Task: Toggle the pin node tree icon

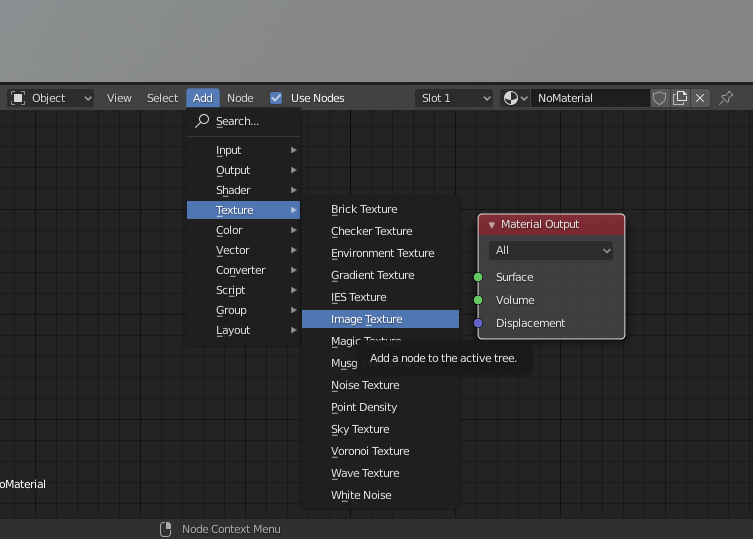Action: click(x=726, y=98)
